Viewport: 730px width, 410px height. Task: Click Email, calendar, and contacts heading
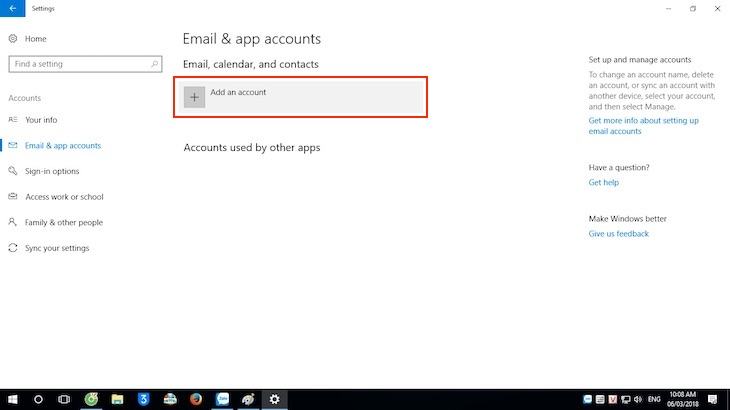[x=250, y=64]
